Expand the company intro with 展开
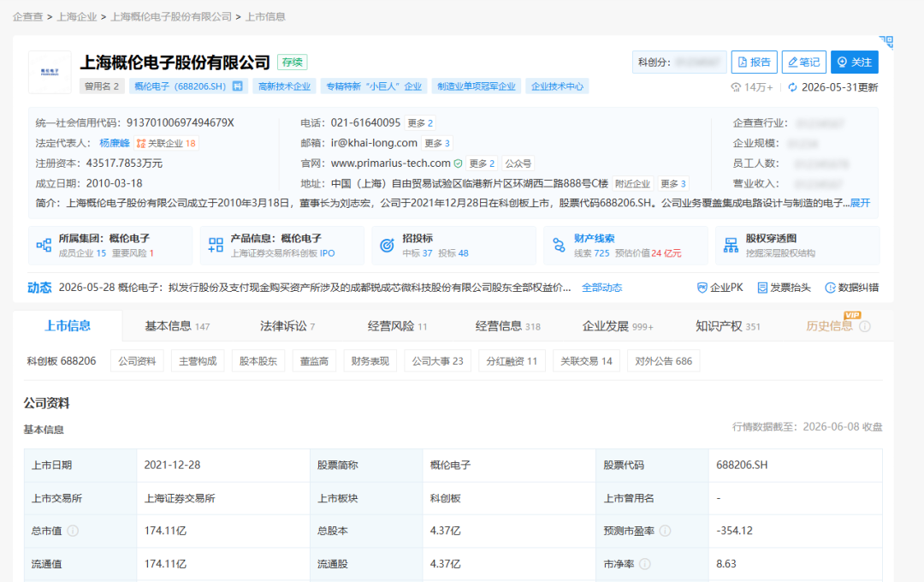 click(x=860, y=203)
